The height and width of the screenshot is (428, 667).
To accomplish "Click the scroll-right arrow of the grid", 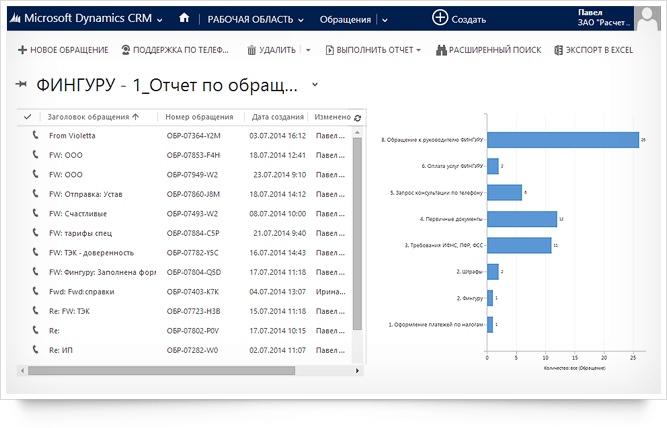I will click(357, 371).
